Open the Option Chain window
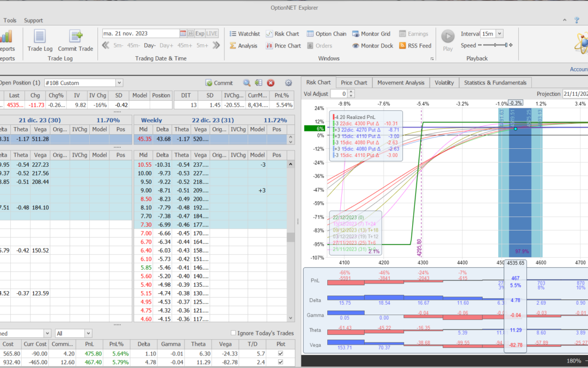 [x=326, y=34]
